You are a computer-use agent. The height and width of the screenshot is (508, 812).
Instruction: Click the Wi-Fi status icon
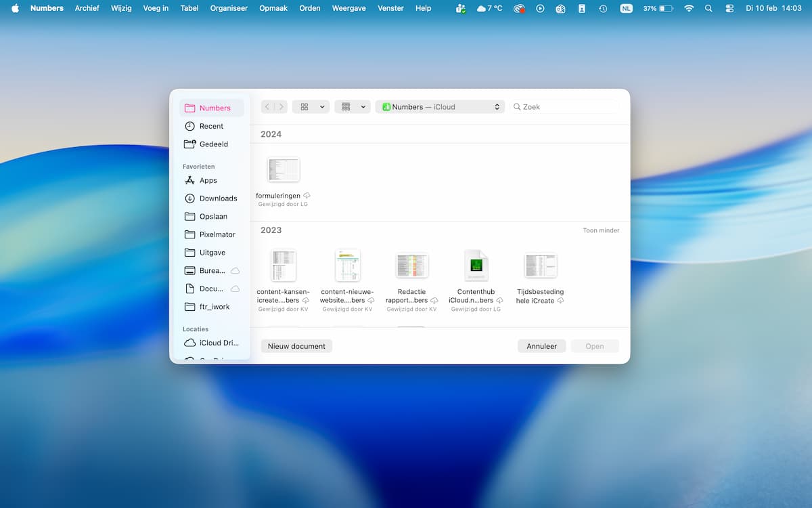pos(689,8)
